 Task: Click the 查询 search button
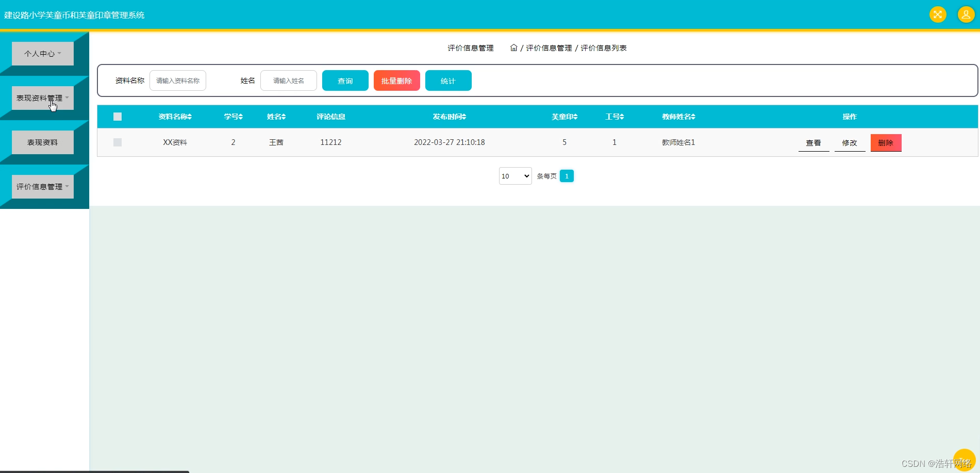point(345,80)
